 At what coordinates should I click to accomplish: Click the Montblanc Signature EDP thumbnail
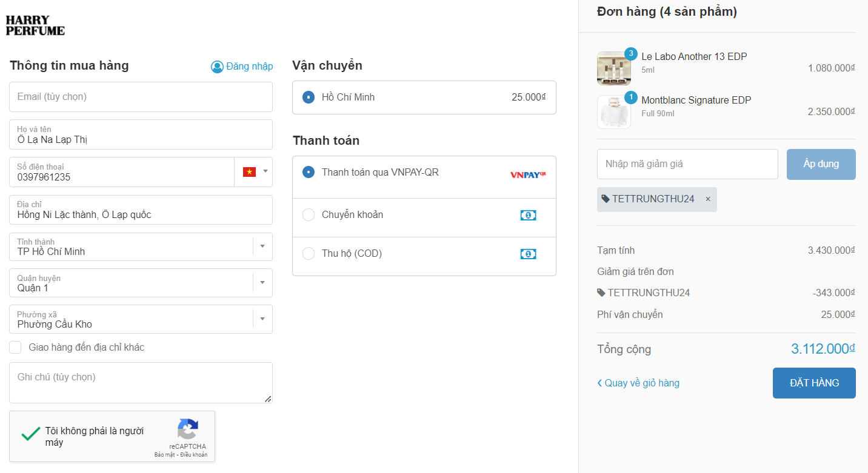(x=614, y=112)
